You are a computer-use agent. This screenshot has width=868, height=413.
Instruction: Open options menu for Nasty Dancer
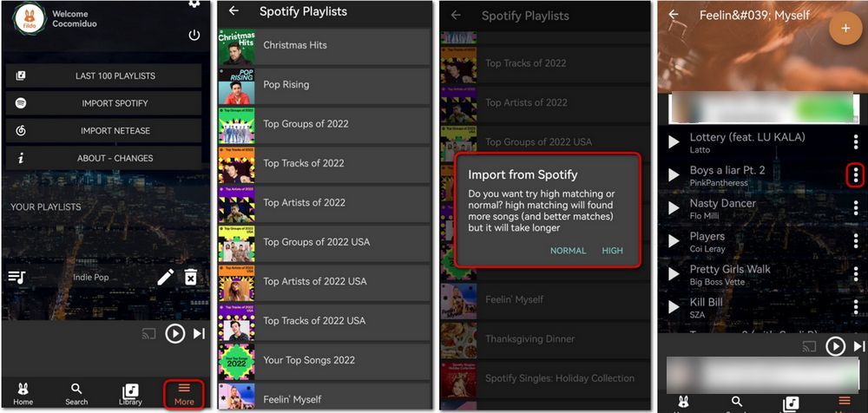click(855, 208)
